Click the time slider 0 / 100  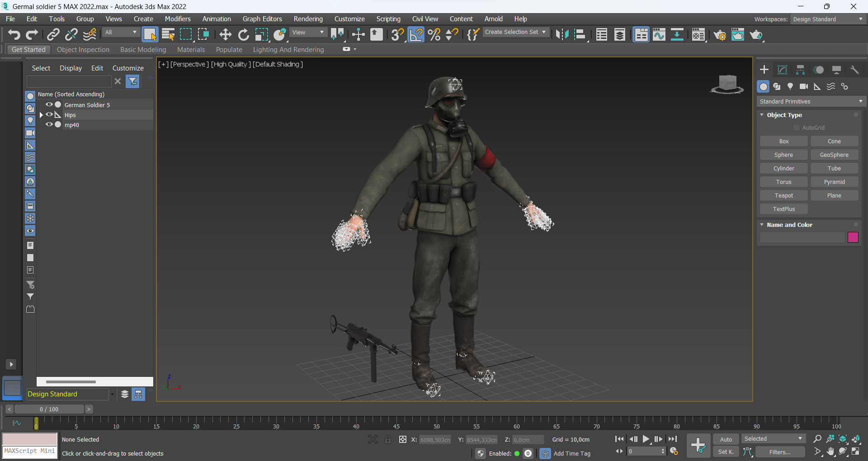[49, 409]
